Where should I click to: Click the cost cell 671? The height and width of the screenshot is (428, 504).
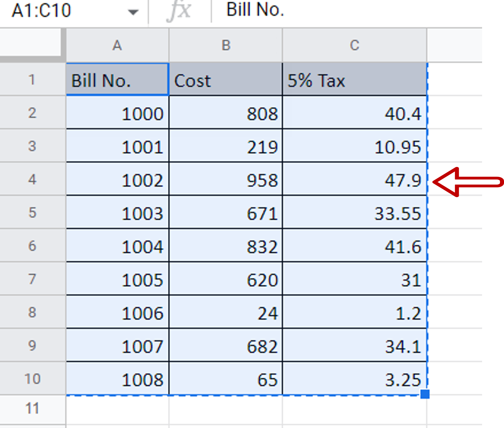point(226,212)
